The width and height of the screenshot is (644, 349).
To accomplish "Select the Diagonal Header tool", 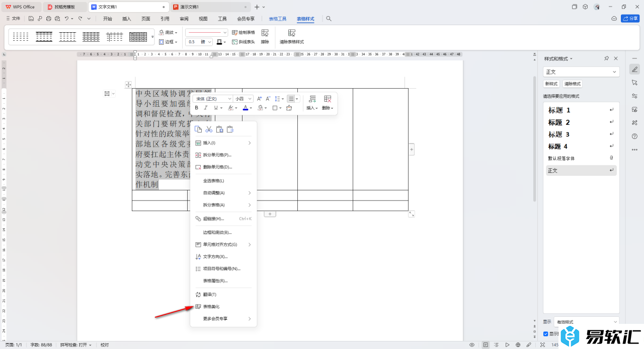I will click(244, 42).
